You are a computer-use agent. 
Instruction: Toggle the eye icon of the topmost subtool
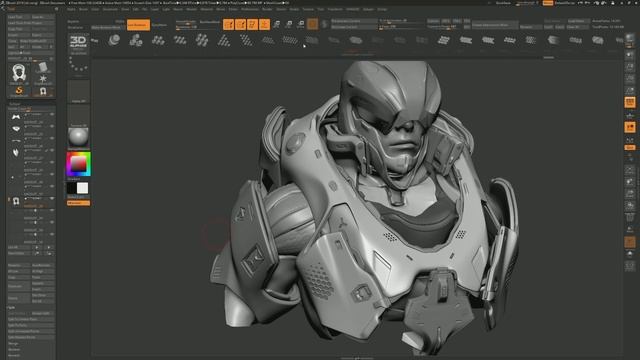pos(52,114)
